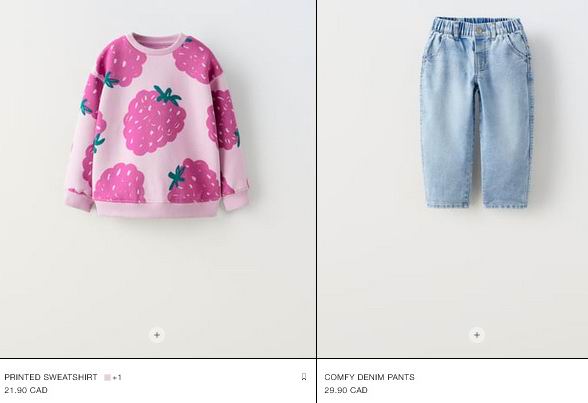Click the 21.90 CAD price
The height and width of the screenshot is (403, 588).
coord(26,390)
